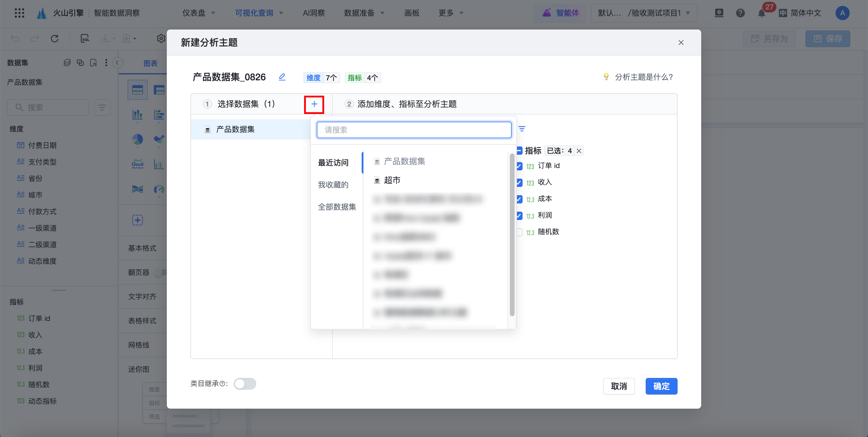Viewport: 868px width, 437px height.
Task: Switch to 全部数据集 tab
Action: pyautogui.click(x=337, y=207)
